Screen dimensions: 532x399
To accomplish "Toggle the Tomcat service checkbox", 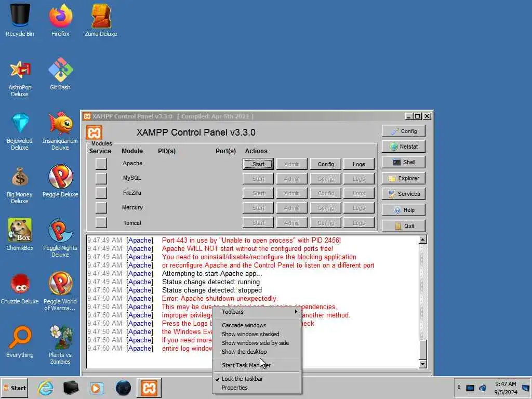I will point(101,222).
